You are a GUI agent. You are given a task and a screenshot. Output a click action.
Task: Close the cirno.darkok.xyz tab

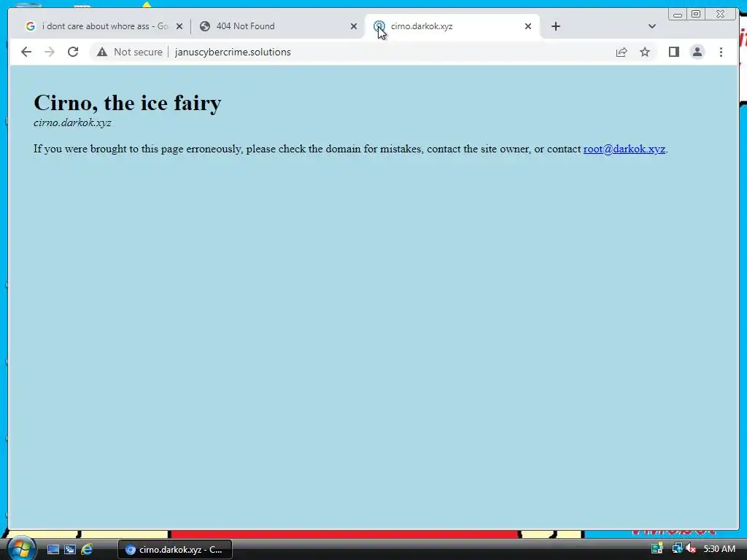tap(528, 26)
